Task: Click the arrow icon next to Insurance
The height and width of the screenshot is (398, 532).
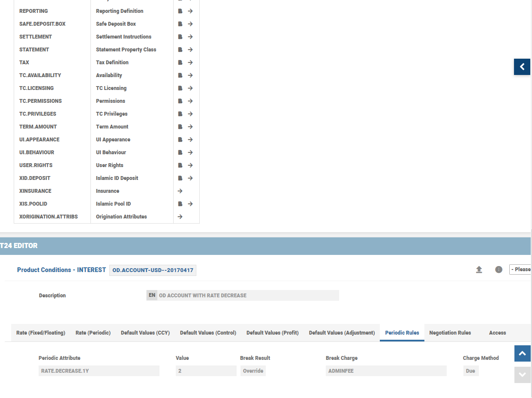Action: (180, 191)
